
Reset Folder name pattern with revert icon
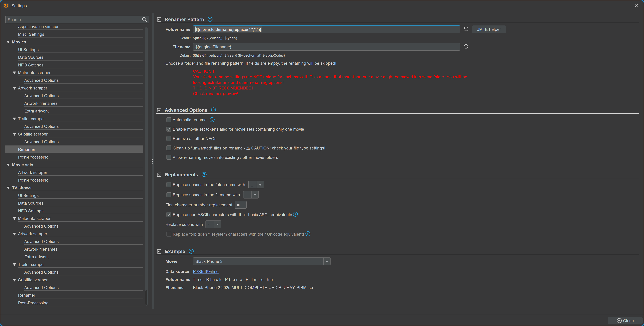coord(466,29)
